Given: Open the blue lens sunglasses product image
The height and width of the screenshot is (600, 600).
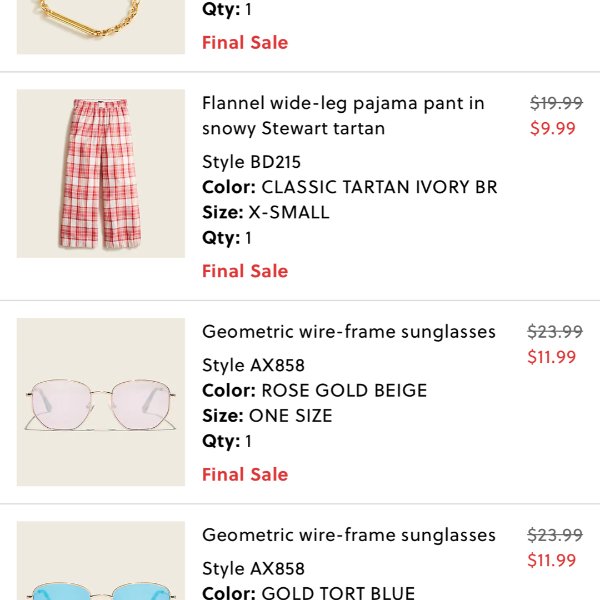Looking at the screenshot, I should (101, 561).
